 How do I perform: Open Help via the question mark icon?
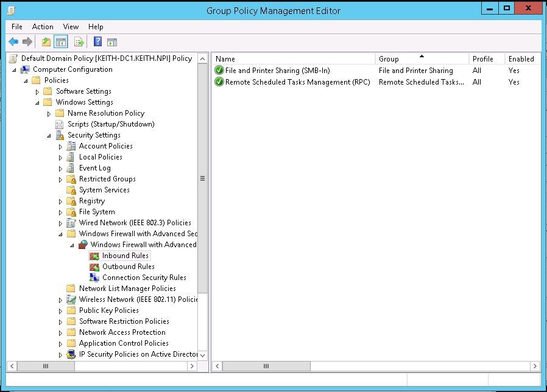click(x=97, y=42)
